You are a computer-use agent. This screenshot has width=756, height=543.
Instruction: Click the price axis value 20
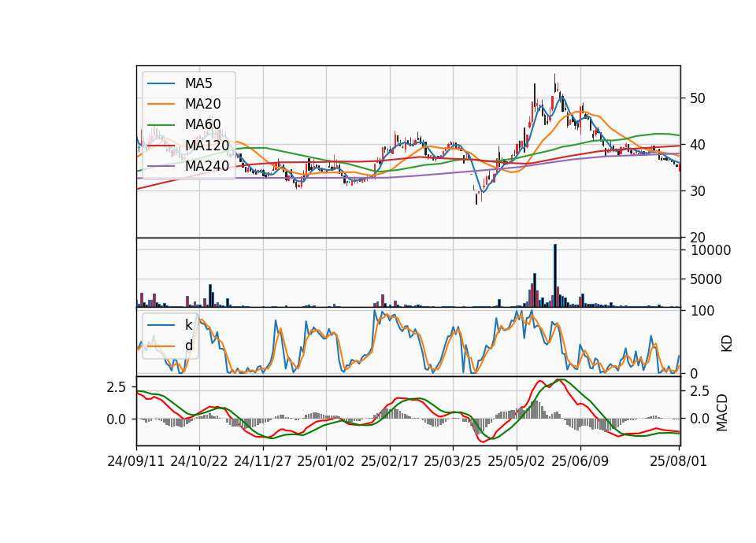pyautogui.click(x=698, y=238)
